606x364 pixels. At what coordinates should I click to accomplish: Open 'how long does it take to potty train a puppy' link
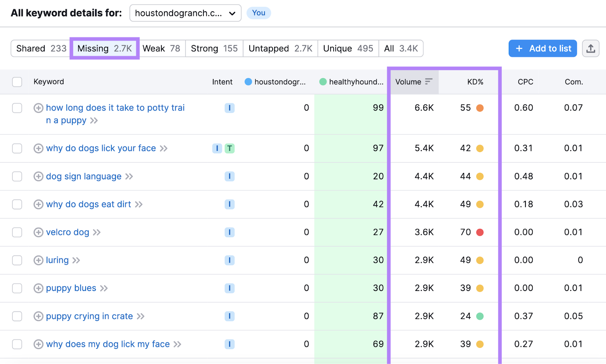[115, 108]
